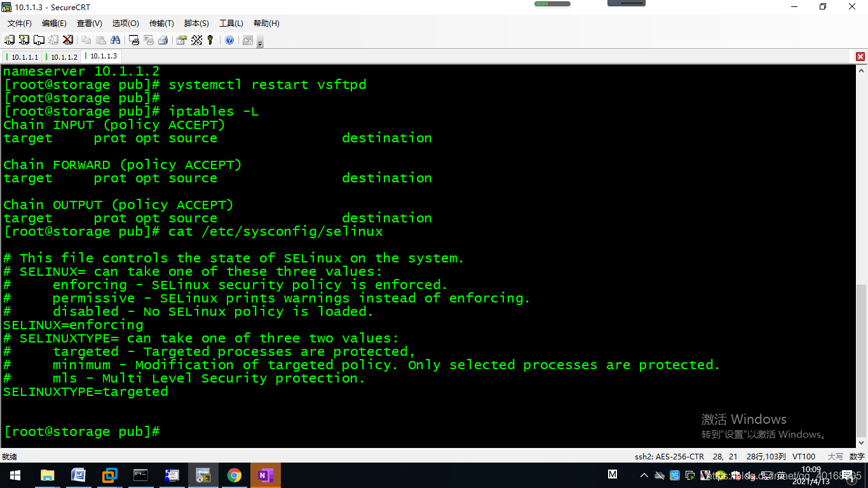Click the 'systemctl restart vsftpd' command

[268, 85]
